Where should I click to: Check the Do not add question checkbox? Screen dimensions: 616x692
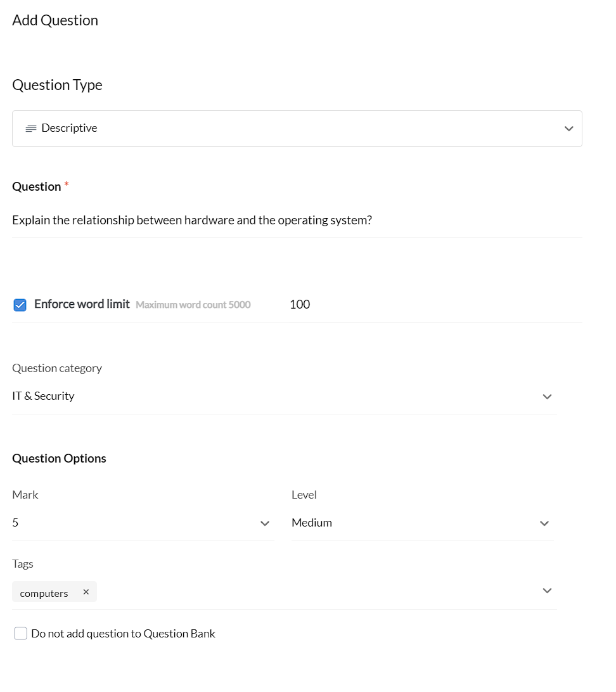tap(21, 634)
